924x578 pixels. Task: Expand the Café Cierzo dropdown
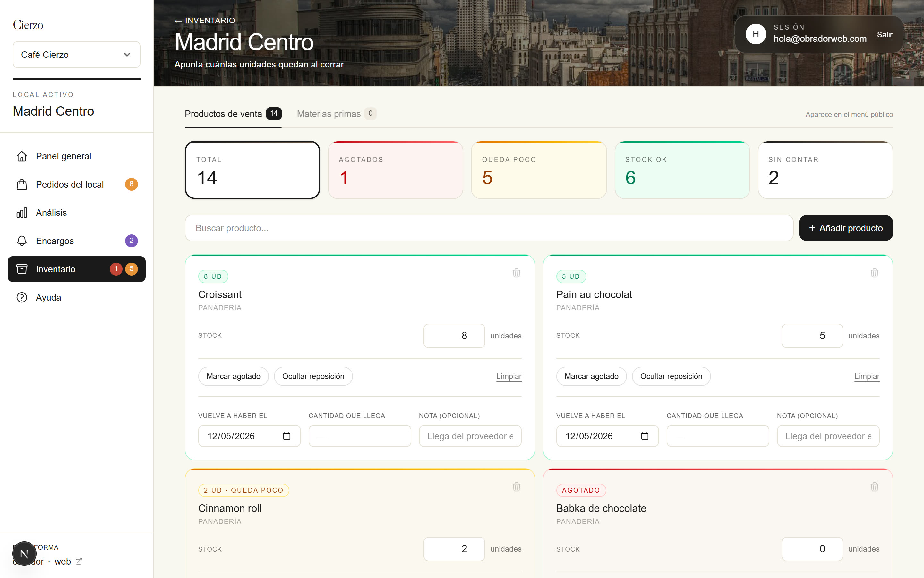tap(77, 55)
